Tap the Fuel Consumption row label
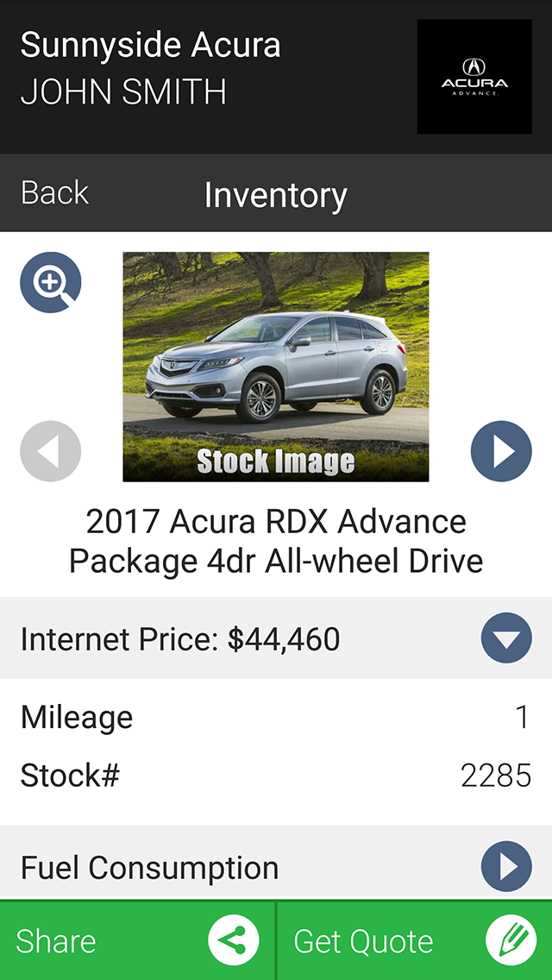Viewport: 552px width, 980px height. coord(149,868)
